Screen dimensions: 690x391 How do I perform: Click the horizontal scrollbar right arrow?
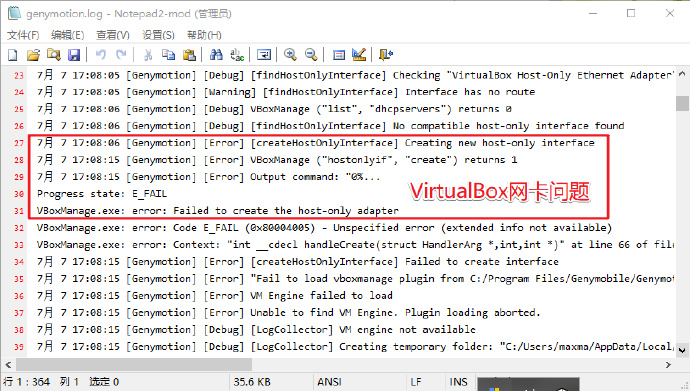pyautogui.click(x=668, y=365)
